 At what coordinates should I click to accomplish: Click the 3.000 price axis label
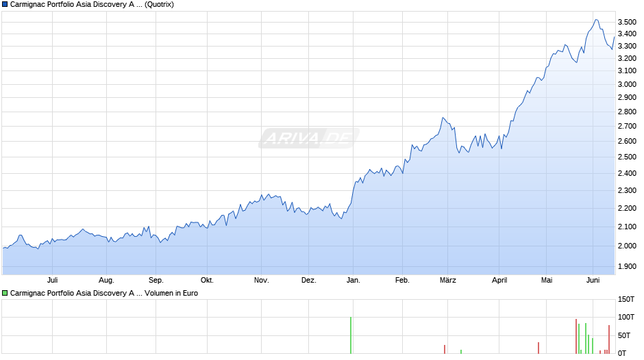click(627, 84)
